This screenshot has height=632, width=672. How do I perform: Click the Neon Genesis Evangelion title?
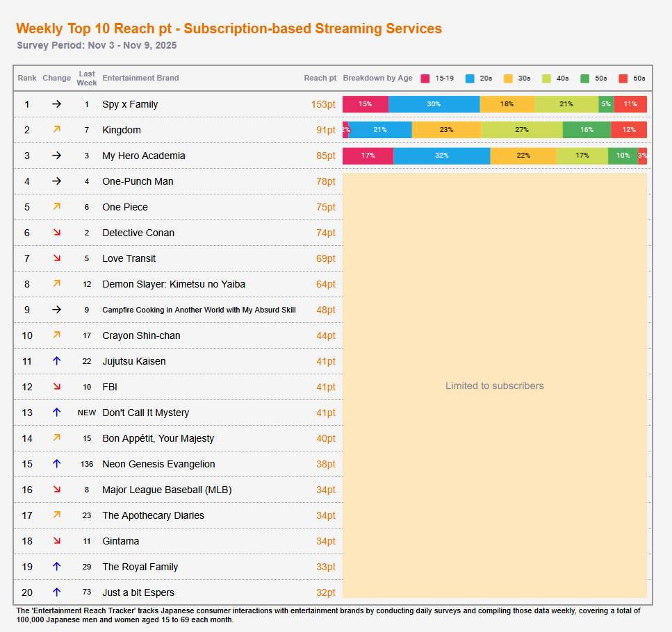pyautogui.click(x=158, y=464)
